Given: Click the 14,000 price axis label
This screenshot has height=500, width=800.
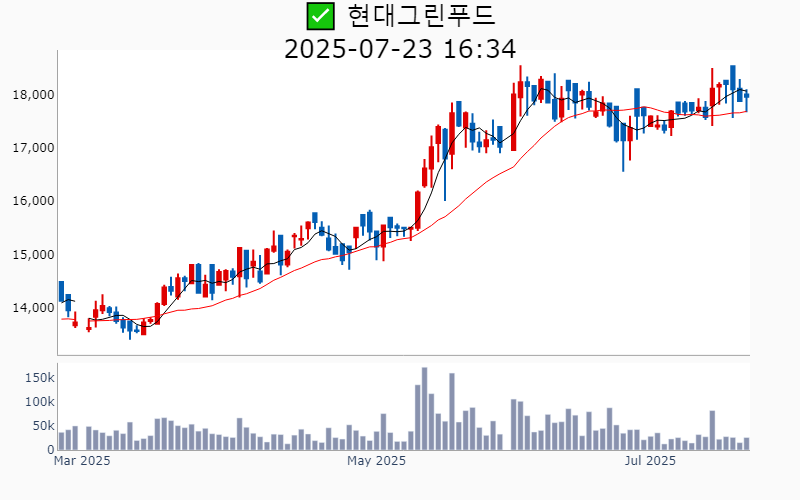Looking at the screenshot, I should tap(33, 308).
